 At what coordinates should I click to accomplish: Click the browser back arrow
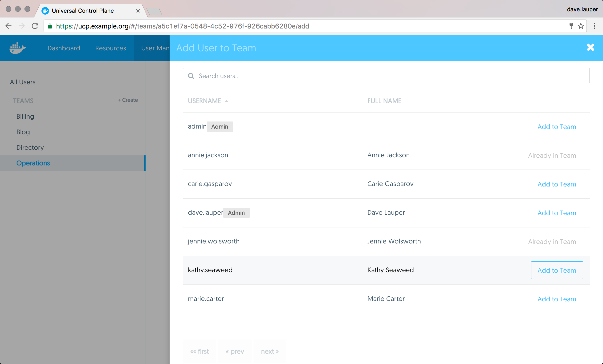pyautogui.click(x=8, y=26)
